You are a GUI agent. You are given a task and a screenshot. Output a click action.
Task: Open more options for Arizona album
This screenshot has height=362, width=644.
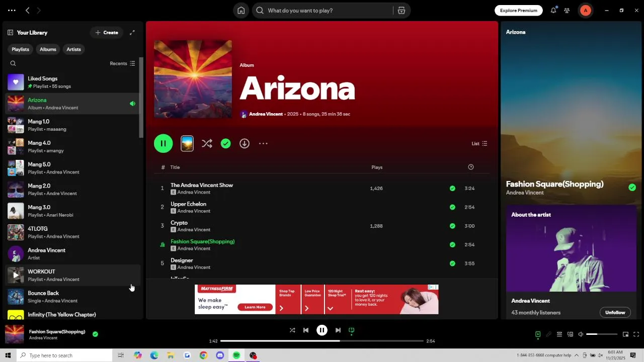pos(263,144)
